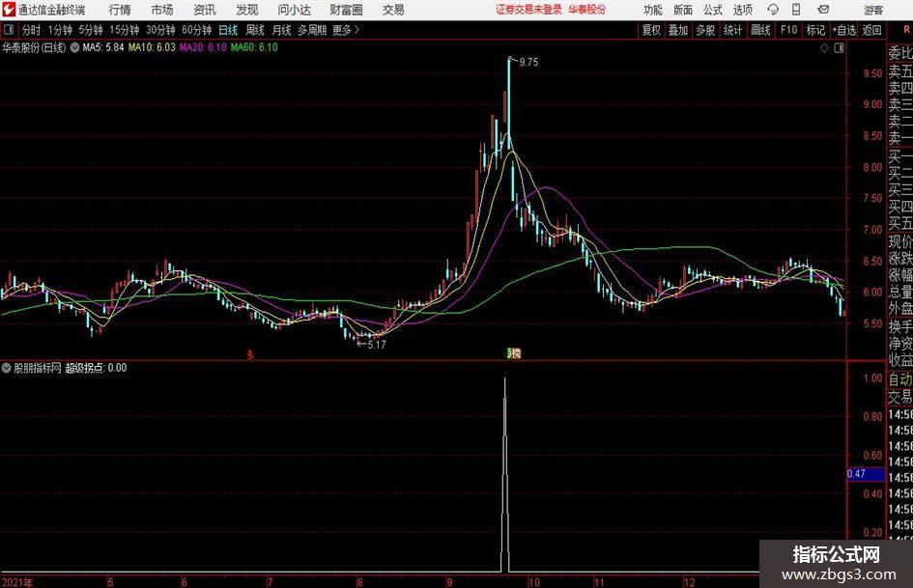
Task: Add stock with +自选 button
Action: (x=844, y=30)
